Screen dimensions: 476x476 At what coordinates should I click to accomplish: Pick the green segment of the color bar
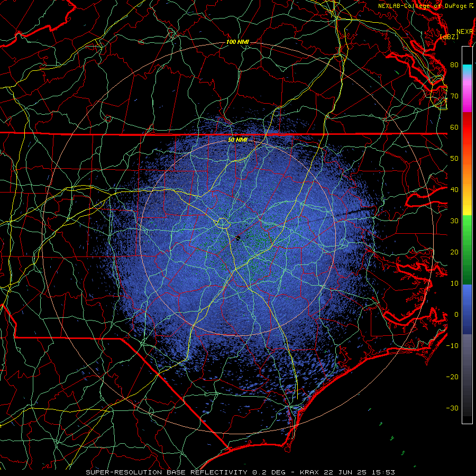[467, 250]
